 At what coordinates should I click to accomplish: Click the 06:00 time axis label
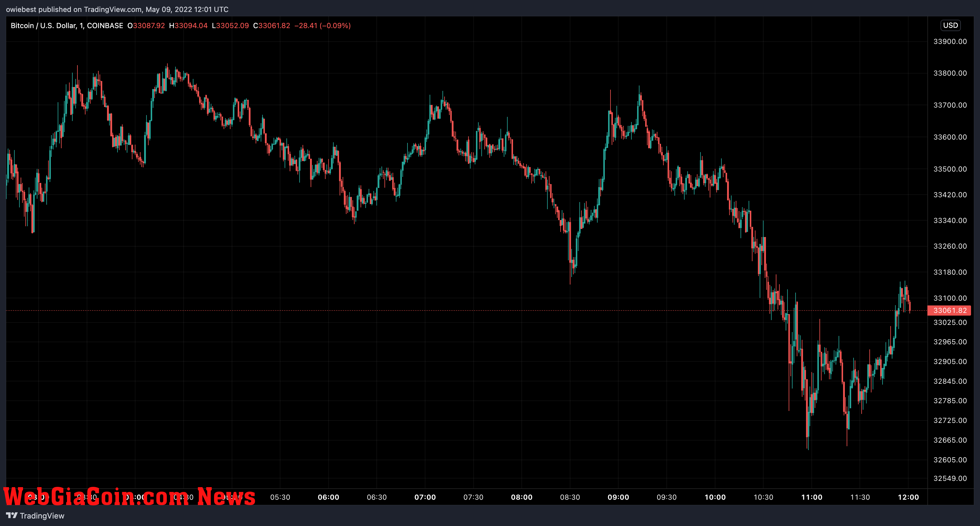click(x=328, y=497)
